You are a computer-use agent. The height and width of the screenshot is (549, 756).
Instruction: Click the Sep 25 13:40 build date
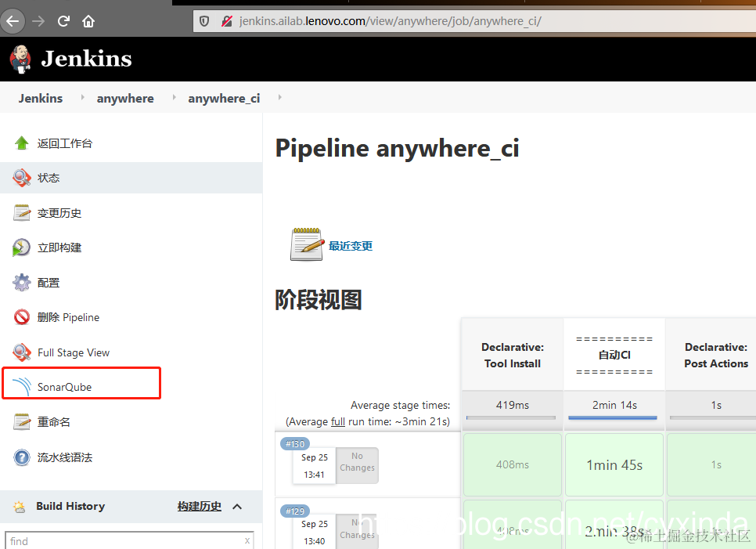315,533
